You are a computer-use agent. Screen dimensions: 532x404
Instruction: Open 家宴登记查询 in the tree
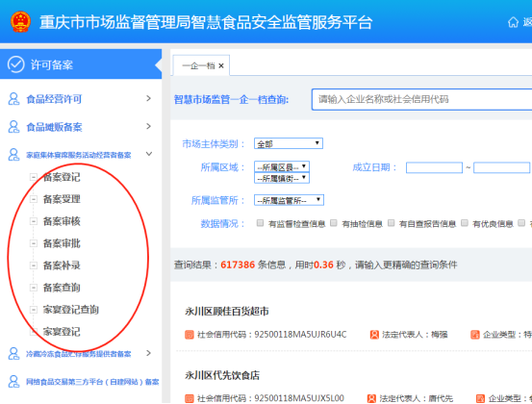coord(71,310)
